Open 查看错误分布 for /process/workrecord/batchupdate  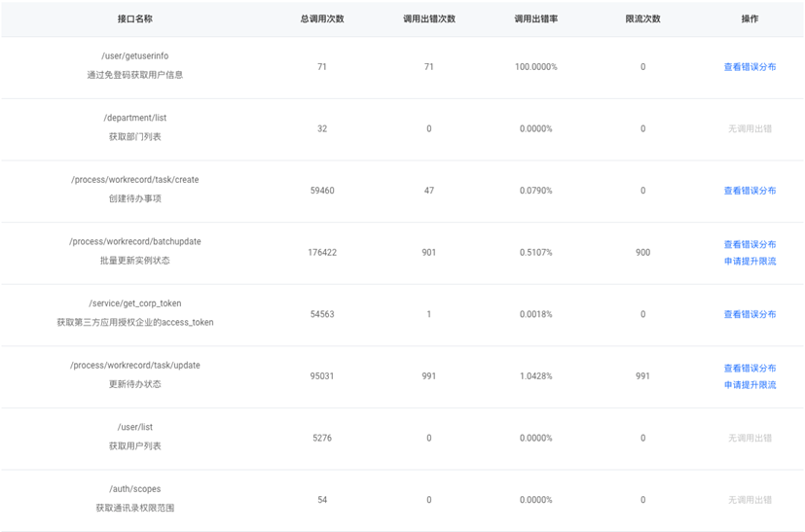750,244
